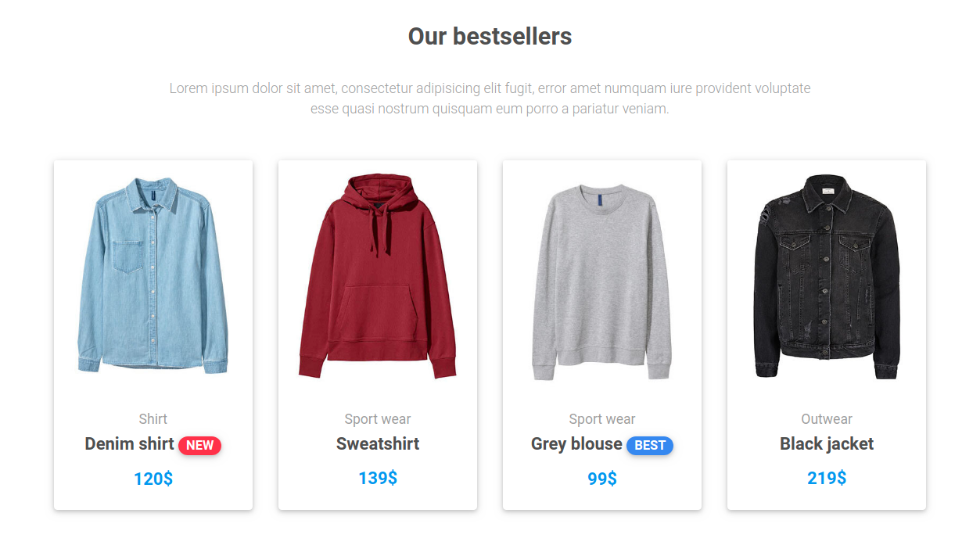Open the Denim shirt title link
This screenshot has height=549, width=980.
129,444
